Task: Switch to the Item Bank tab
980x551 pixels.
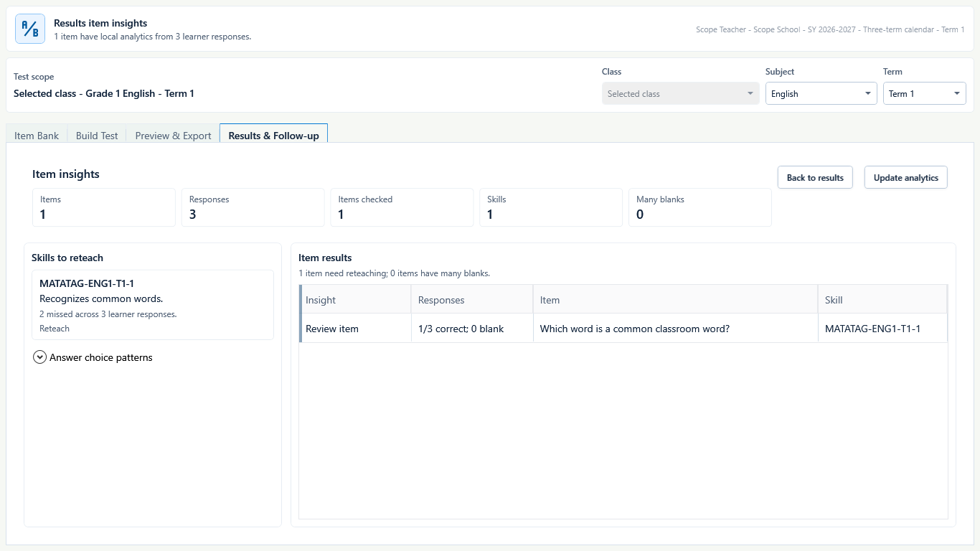Action: tap(37, 136)
